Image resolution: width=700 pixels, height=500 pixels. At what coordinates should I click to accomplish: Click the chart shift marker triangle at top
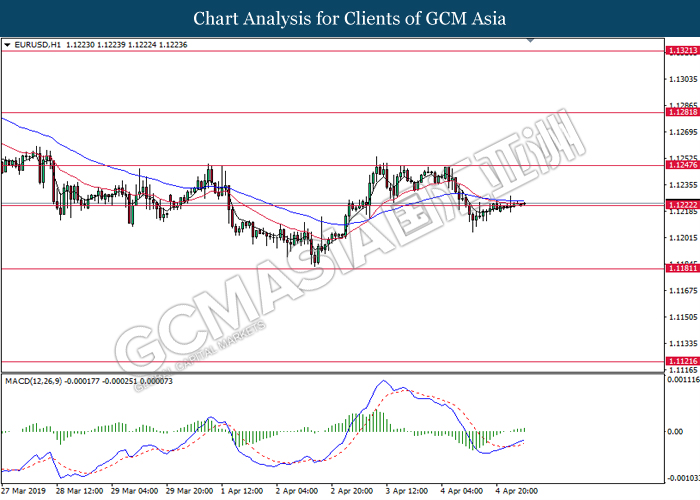point(530,40)
